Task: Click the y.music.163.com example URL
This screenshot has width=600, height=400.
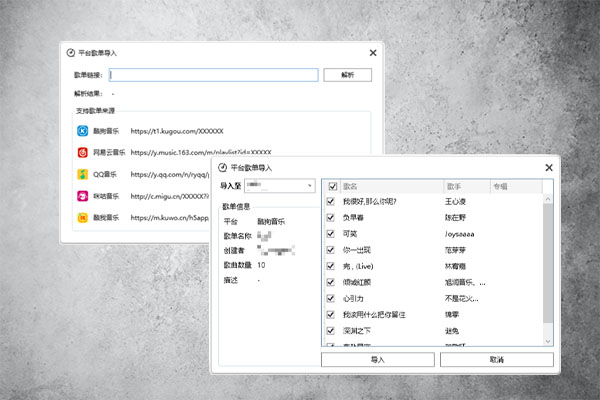Action: [x=201, y=152]
